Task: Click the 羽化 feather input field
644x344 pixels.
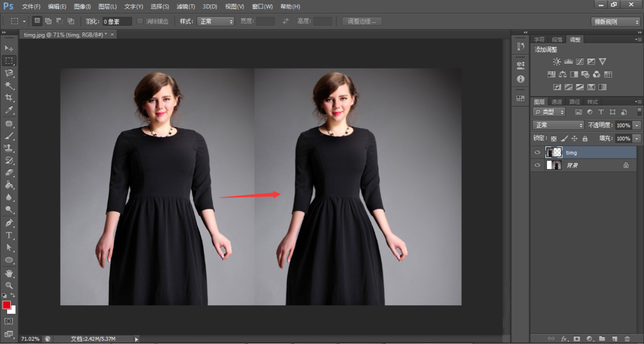Action: coord(117,21)
